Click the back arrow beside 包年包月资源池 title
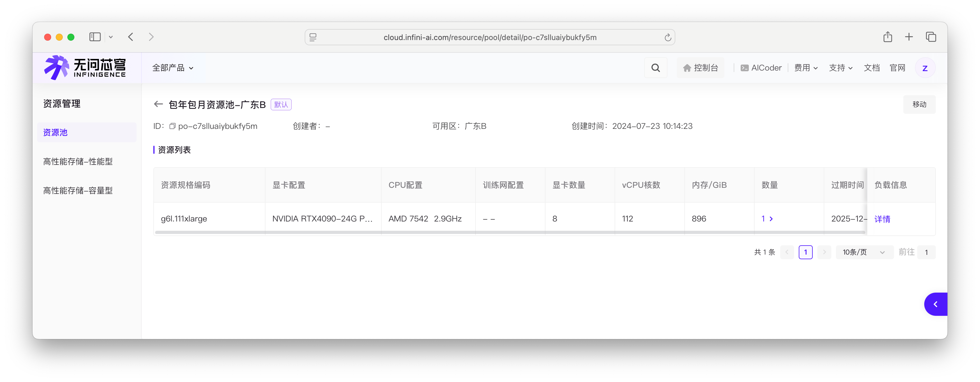Image resolution: width=980 pixels, height=382 pixels. (x=158, y=104)
